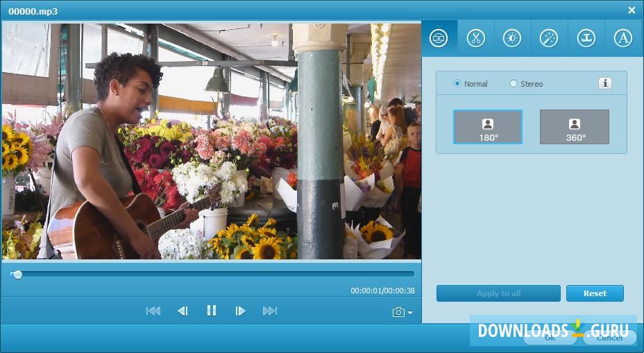Skip to the next track
Screen dimensions: 644x353
point(270,311)
